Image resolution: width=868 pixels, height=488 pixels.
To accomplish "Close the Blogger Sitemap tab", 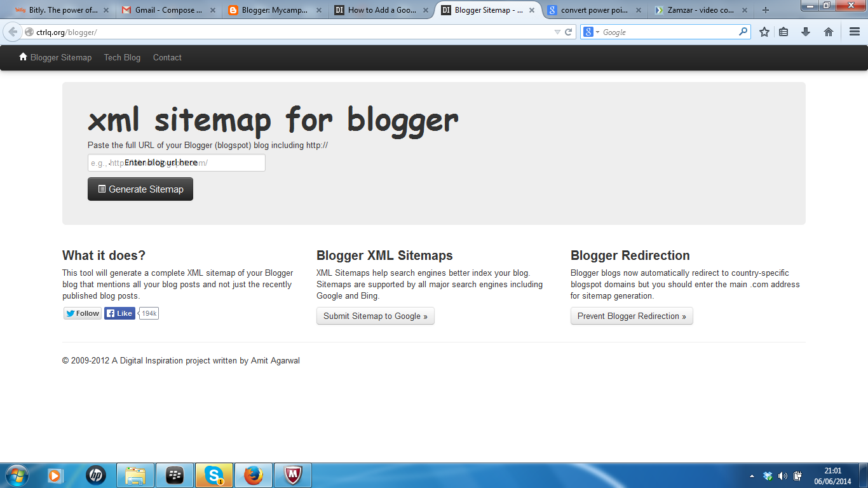I will 531,10.
